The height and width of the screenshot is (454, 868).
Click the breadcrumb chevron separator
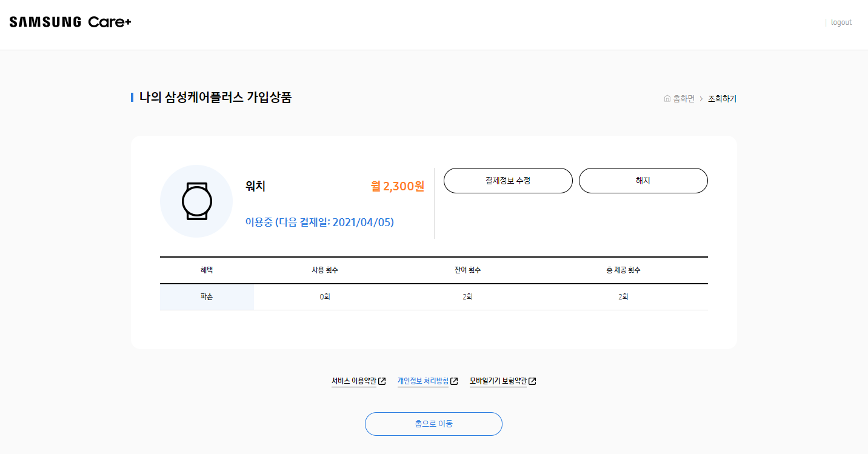(701, 99)
